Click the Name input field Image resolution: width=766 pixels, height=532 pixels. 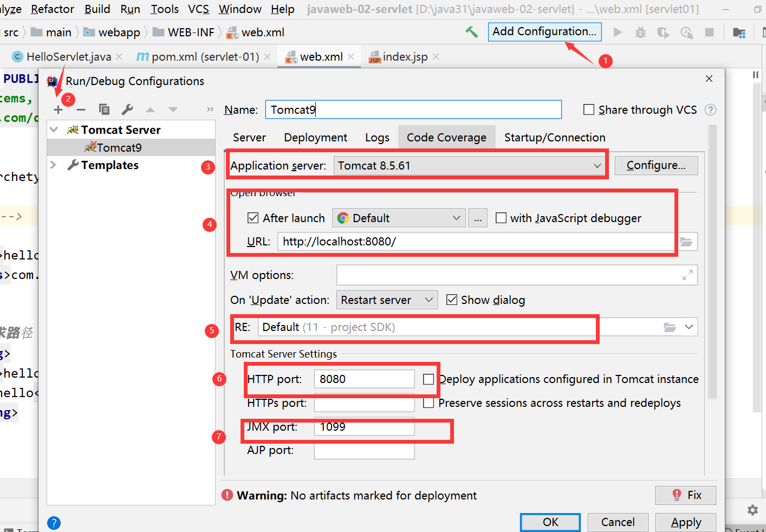click(413, 110)
